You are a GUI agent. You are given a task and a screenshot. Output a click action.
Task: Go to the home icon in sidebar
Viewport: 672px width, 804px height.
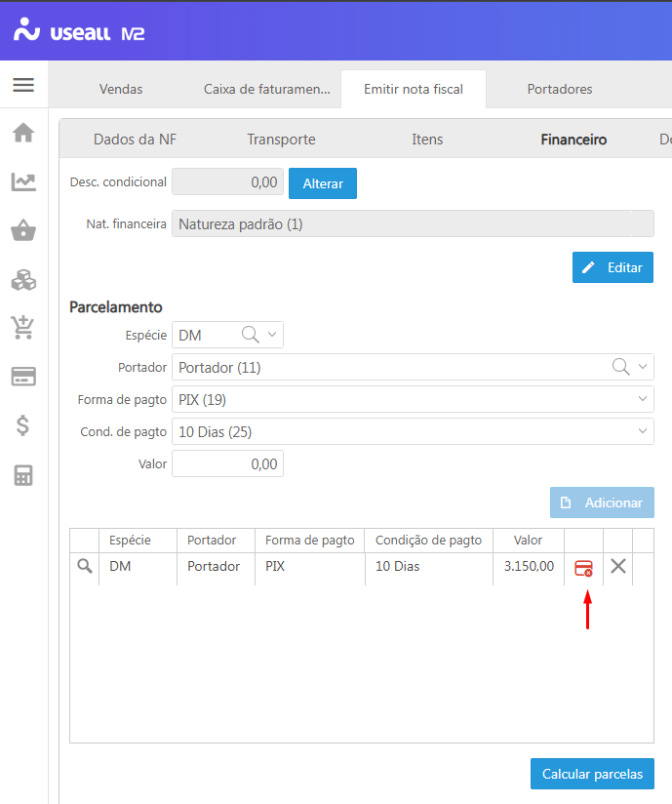pyautogui.click(x=23, y=133)
